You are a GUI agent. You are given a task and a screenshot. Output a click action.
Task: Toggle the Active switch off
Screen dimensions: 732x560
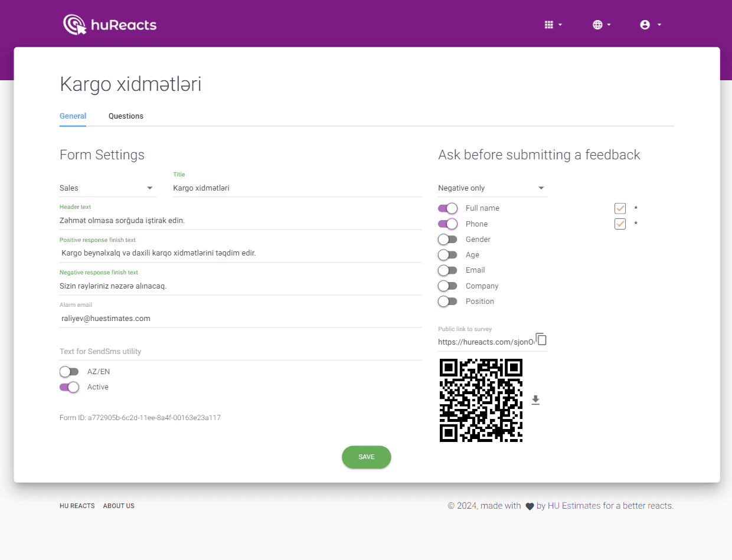click(x=69, y=387)
